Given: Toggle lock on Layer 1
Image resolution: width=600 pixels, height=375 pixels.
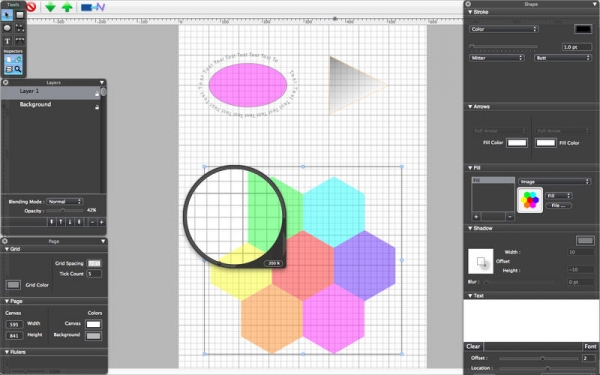Looking at the screenshot, I should (97, 93).
